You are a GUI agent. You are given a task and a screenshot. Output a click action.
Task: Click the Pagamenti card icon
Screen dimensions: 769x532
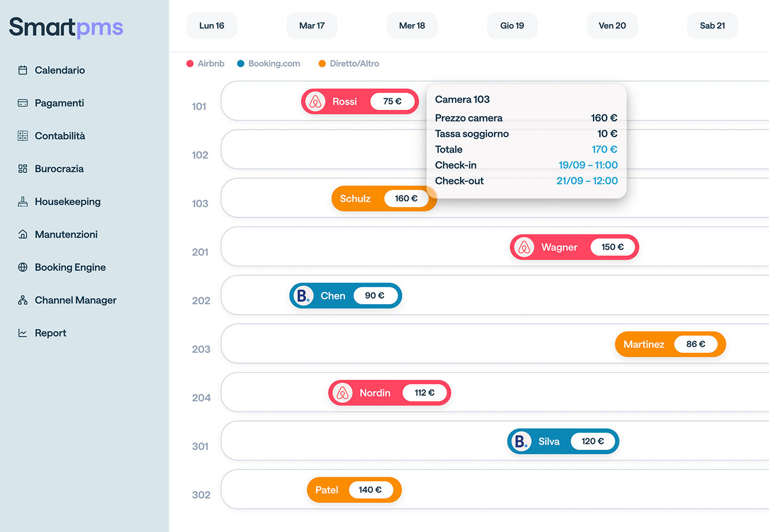pyautogui.click(x=22, y=103)
